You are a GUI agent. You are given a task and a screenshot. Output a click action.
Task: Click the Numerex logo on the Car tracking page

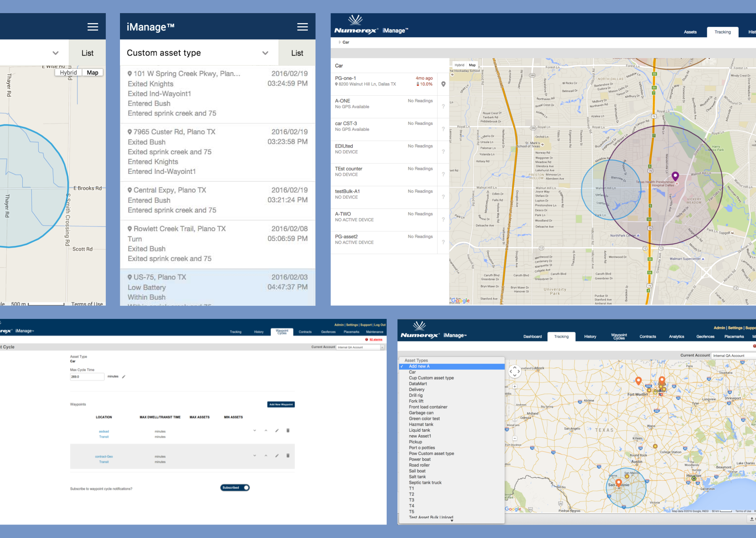[356, 24]
